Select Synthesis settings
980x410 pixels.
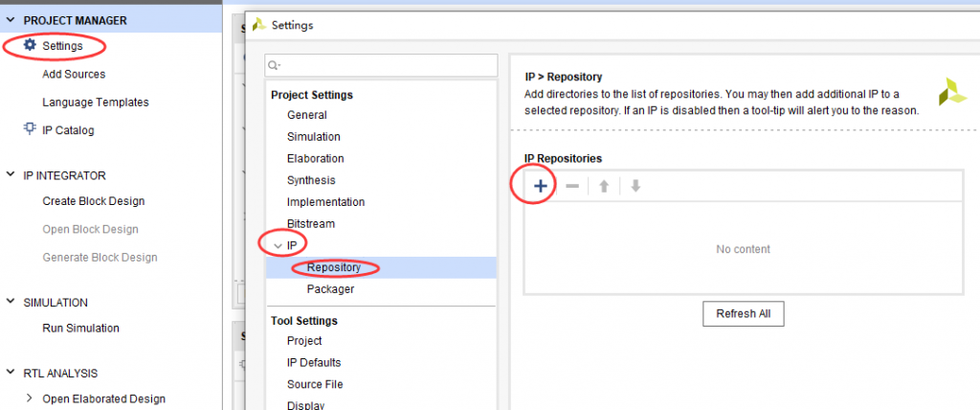click(311, 180)
